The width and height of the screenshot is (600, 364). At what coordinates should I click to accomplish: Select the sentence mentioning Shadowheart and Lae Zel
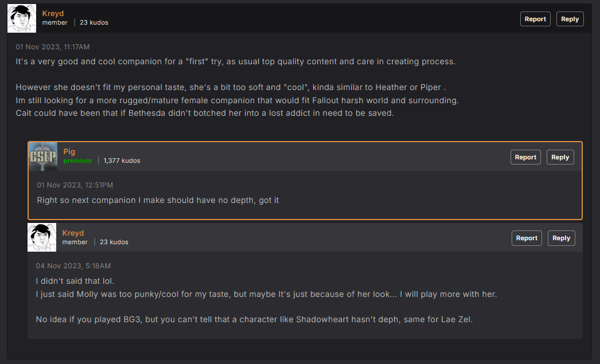point(255,319)
